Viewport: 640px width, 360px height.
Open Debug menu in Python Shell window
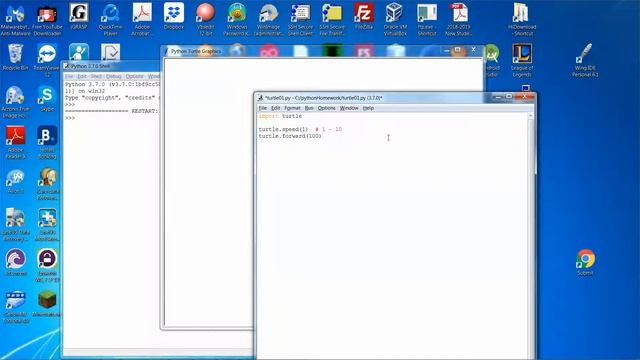click(113, 76)
